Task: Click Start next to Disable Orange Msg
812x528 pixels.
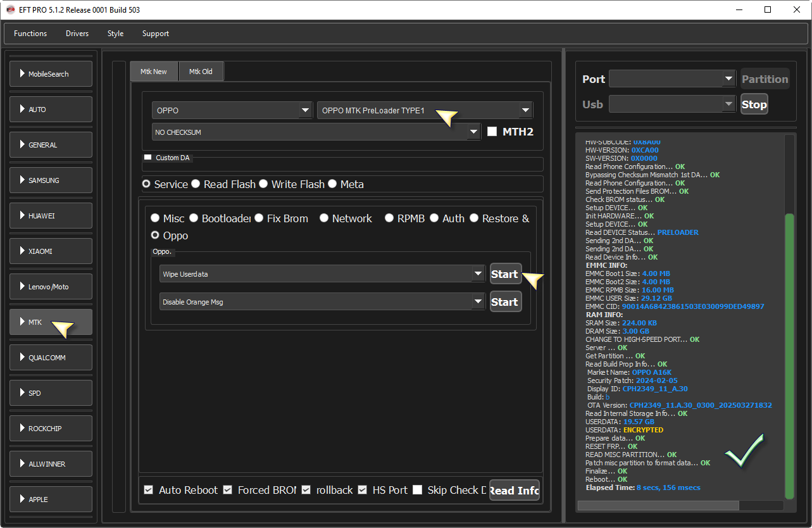Action: [505, 302]
